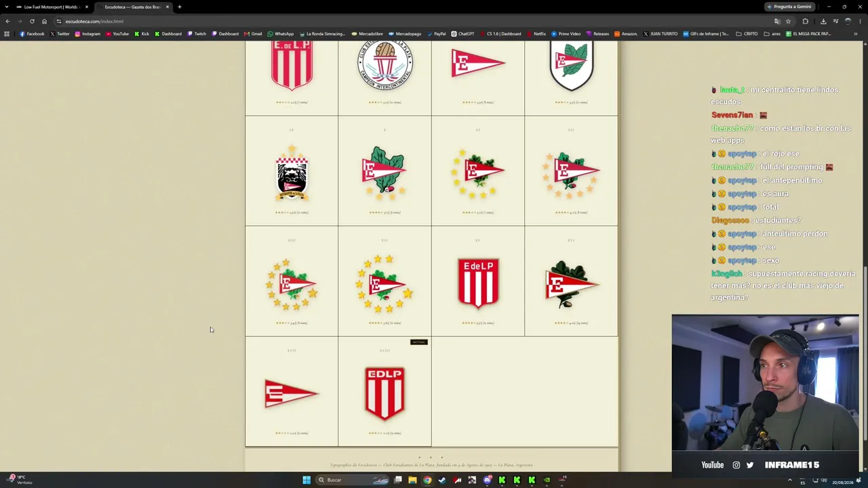Open the Netflix bookmark

tap(536, 34)
